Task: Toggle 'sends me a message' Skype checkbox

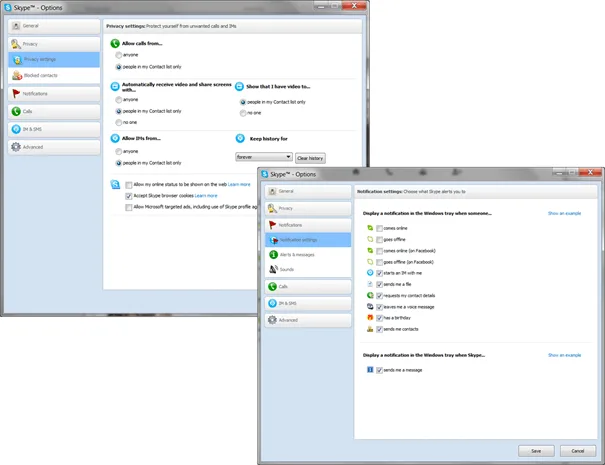Action: (380, 370)
